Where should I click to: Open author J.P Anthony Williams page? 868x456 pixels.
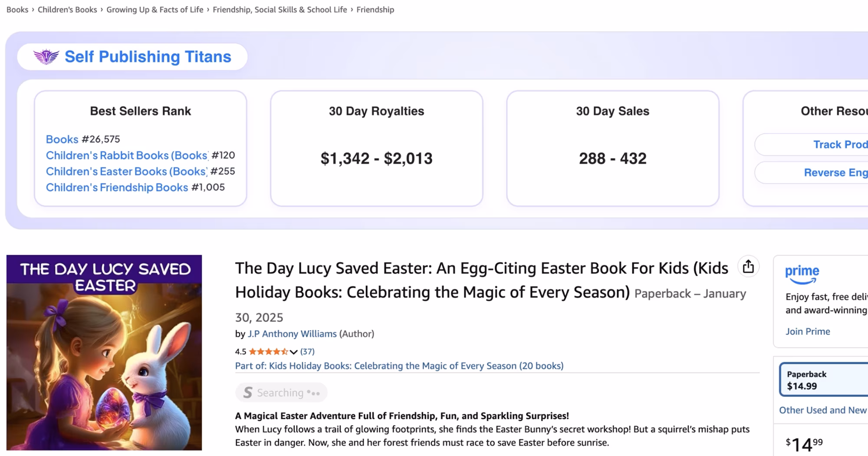292,334
